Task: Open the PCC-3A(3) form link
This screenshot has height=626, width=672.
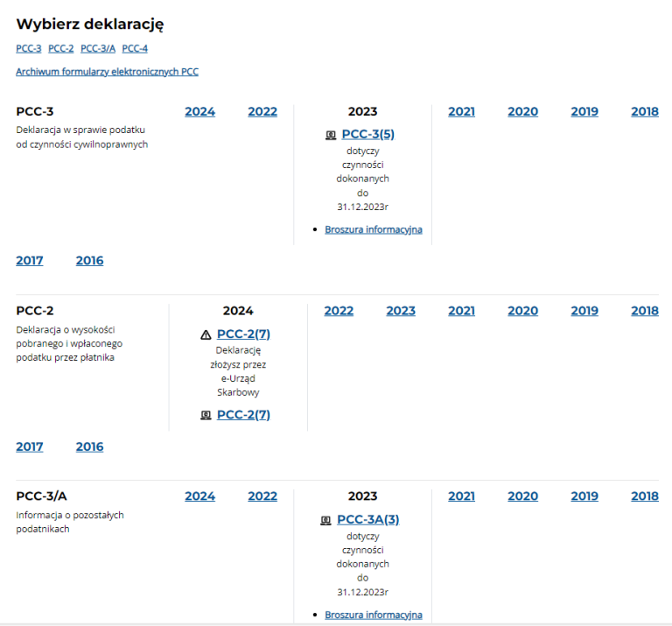Action: point(367,519)
